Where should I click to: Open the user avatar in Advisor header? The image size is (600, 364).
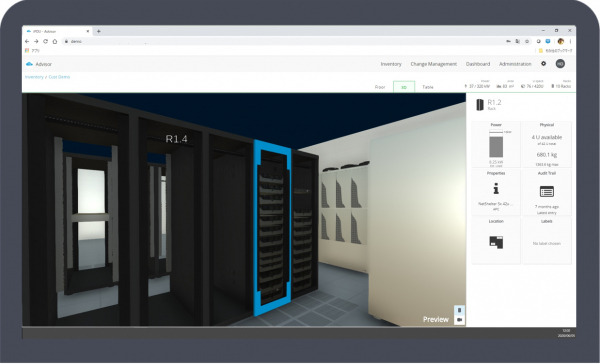pos(560,64)
